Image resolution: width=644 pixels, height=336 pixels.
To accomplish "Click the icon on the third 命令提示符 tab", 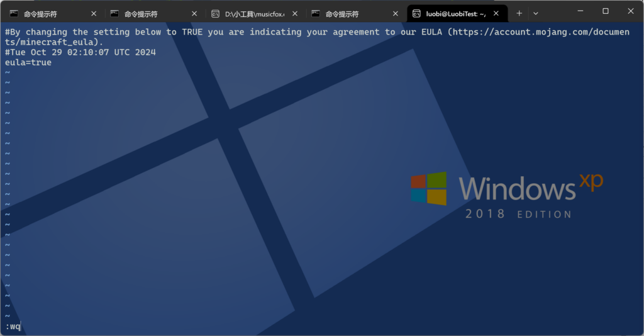I will coord(316,13).
